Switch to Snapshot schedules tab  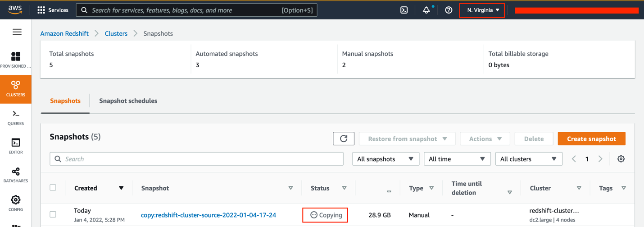tap(128, 101)
